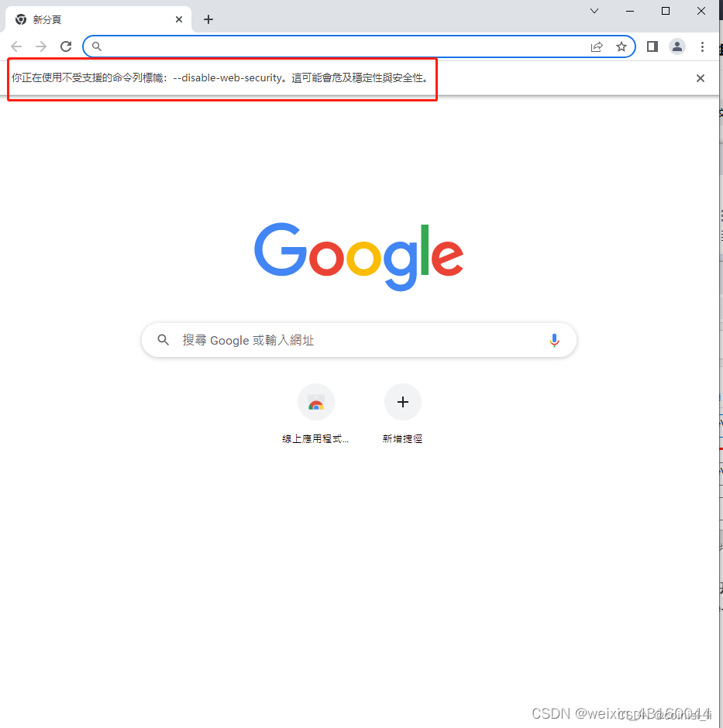
Task: Dismiss the disable-web-security warning bar
Action: (x=701, y=78)
